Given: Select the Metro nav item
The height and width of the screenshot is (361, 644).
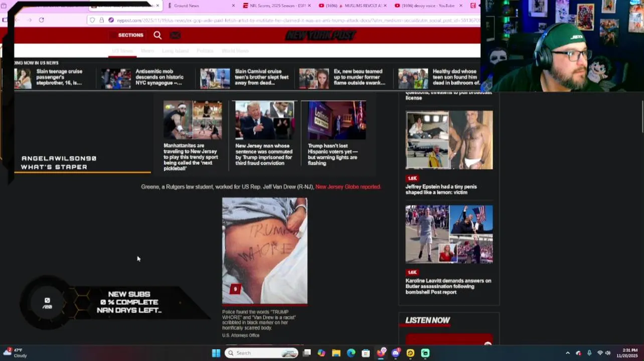Looking at the screenshot, I should point(147,51).
